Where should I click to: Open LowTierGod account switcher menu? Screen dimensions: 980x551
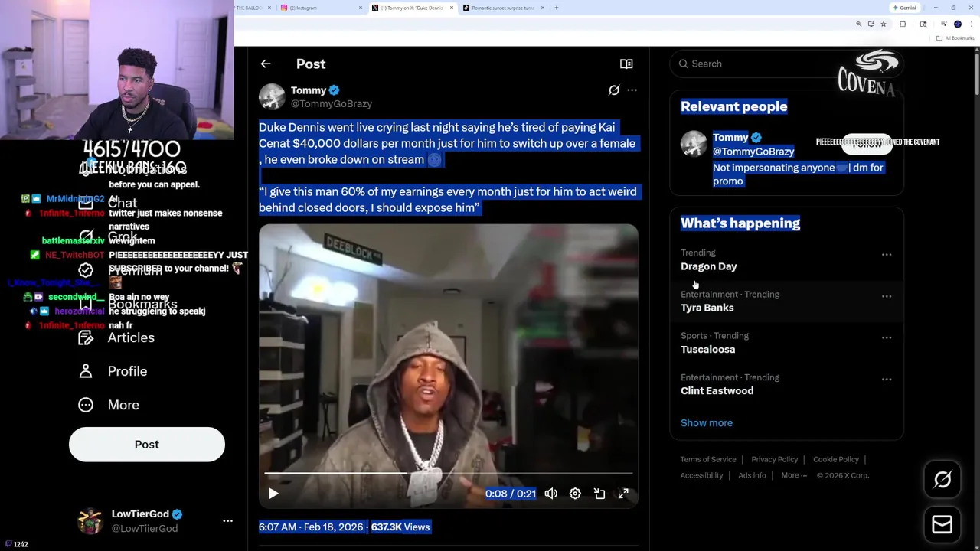[x=227, y=521]
